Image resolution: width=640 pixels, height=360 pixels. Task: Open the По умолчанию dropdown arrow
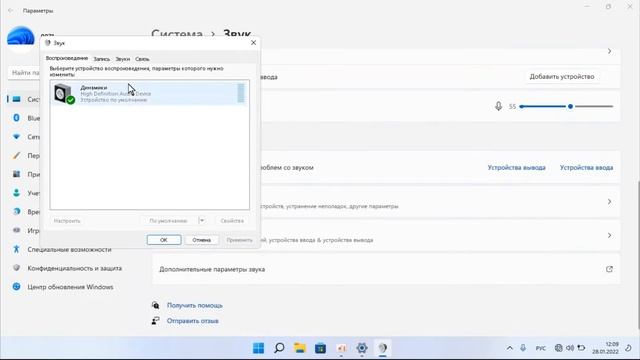pos(202,221)
